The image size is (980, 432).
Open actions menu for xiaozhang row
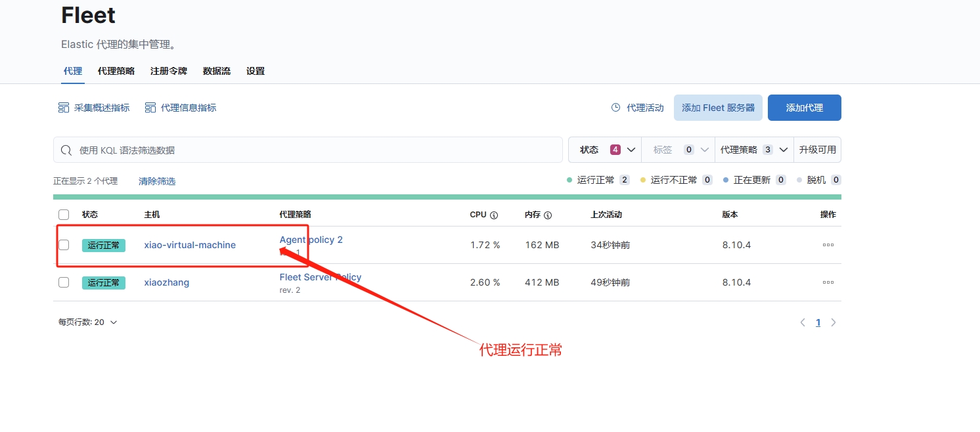[828, 282]
